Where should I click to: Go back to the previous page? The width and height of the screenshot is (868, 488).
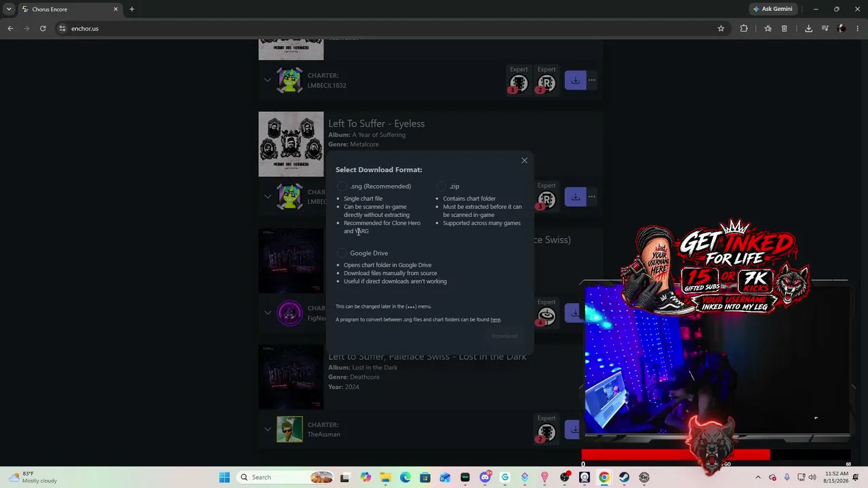pos(10,28)
